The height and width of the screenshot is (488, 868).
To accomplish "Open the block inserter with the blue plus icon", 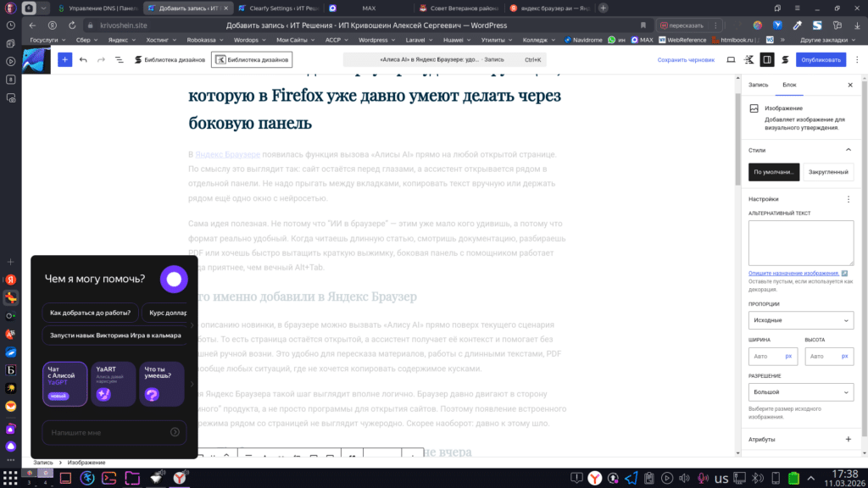I will (64, 59).
